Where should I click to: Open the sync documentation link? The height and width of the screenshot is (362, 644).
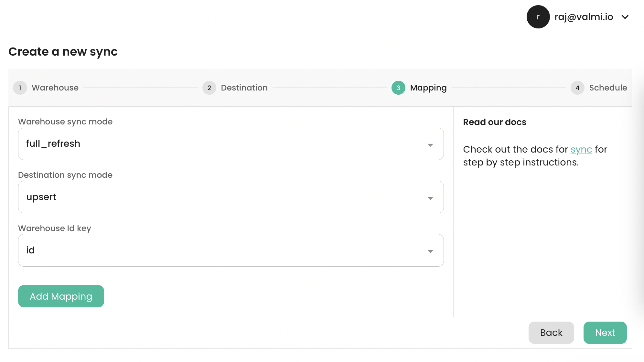[581, 149]
